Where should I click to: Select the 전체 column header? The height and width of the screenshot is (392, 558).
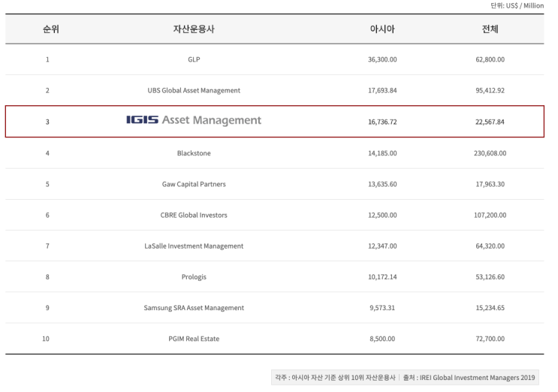tap(490, 29)
